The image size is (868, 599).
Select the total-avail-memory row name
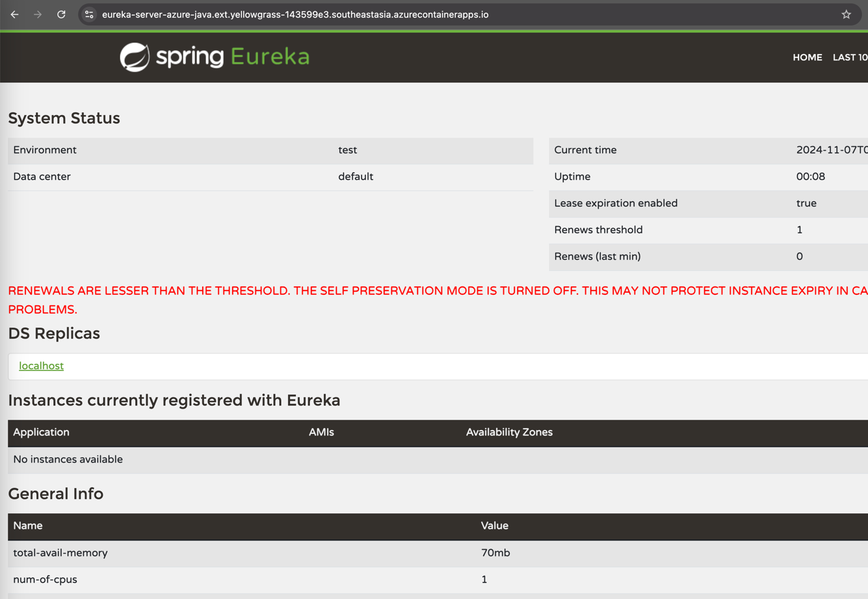click(60, 553)
